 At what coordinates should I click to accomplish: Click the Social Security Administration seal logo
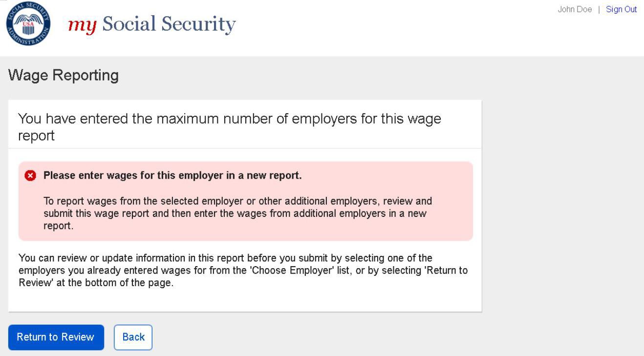(28, 24)
